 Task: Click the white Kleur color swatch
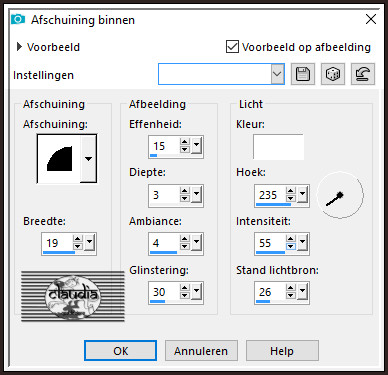pyautogui.click(x=278, y=147)
